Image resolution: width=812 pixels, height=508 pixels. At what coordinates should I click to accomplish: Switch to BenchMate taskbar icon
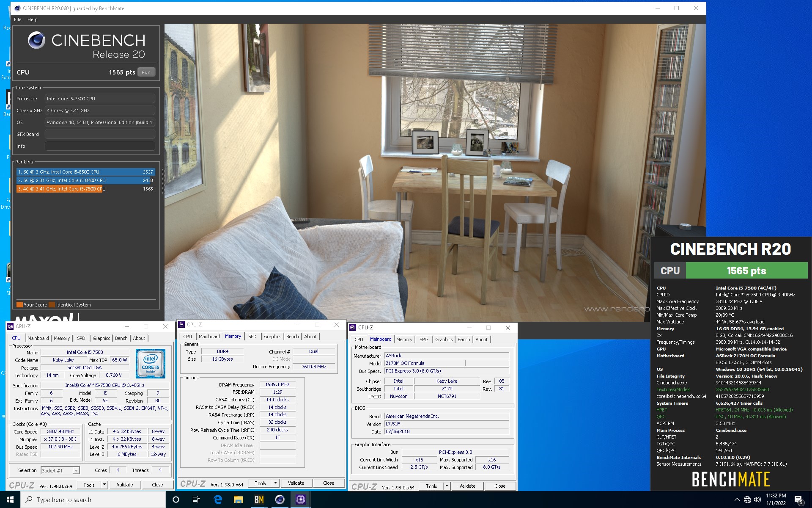(x=259, y=500)
